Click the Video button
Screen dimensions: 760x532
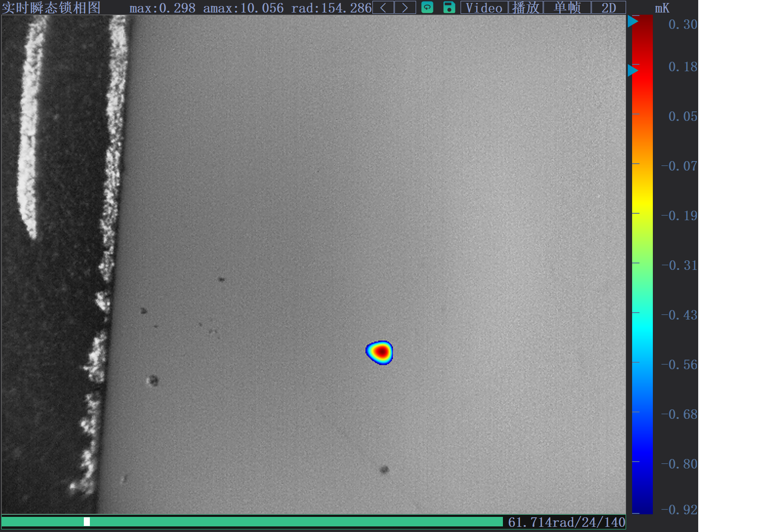click(x=484, y=7)
